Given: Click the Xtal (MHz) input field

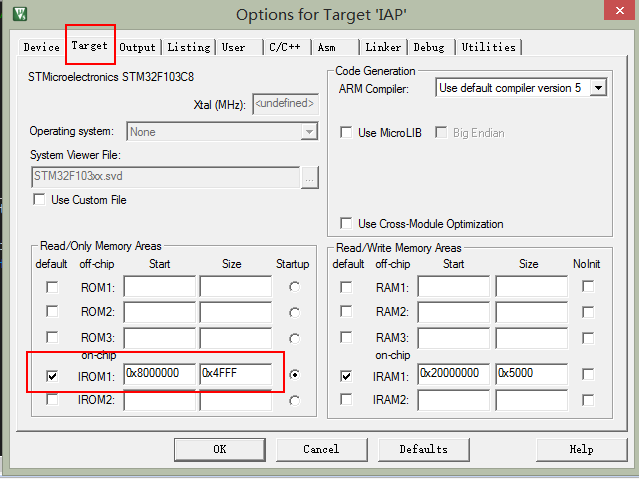Looking at the screenshot, I should click(x=285, y=104).
